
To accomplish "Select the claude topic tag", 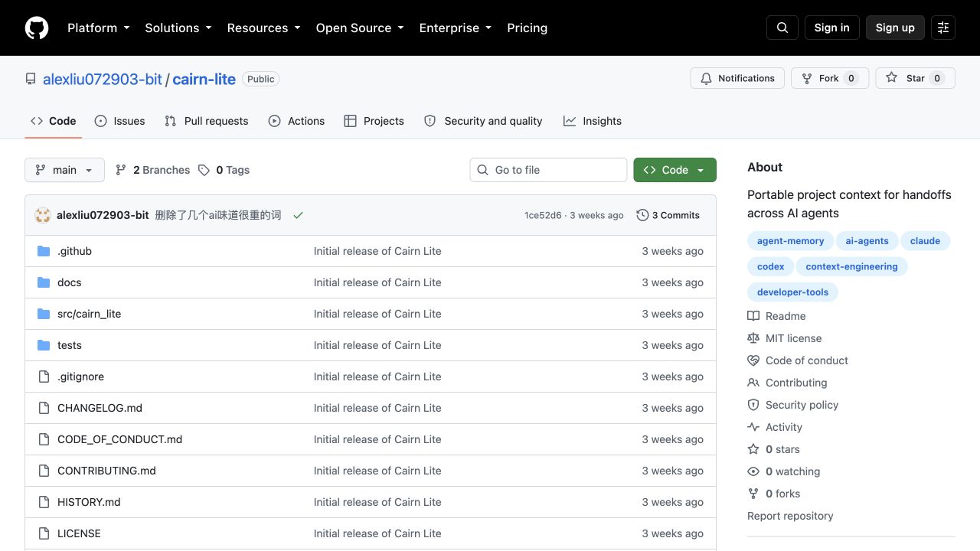I will 925,241.
